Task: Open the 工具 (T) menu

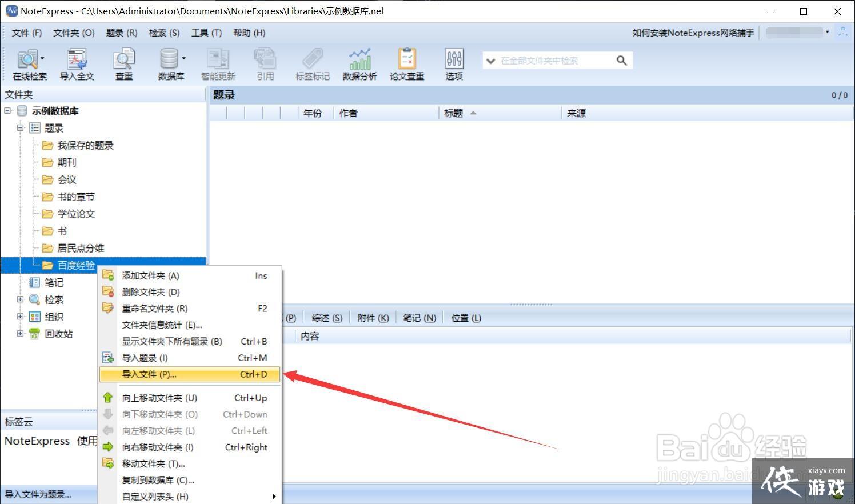Action: (x=206, y=33)
